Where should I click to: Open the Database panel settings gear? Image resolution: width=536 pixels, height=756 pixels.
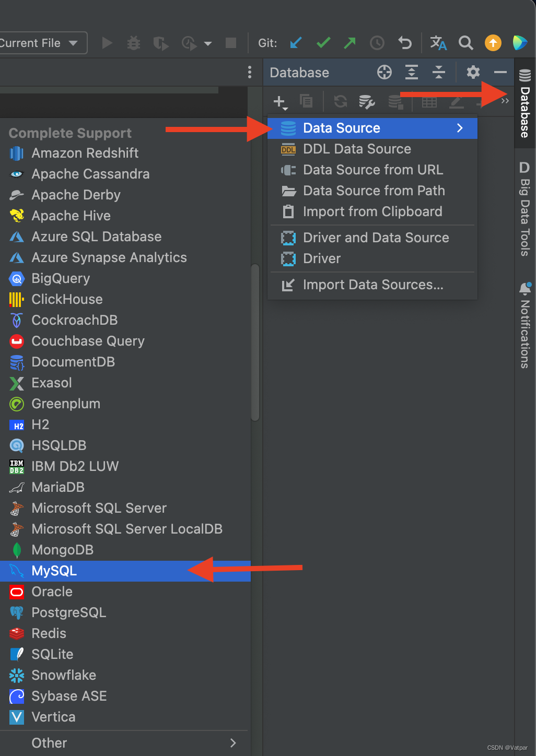point(473,72)
